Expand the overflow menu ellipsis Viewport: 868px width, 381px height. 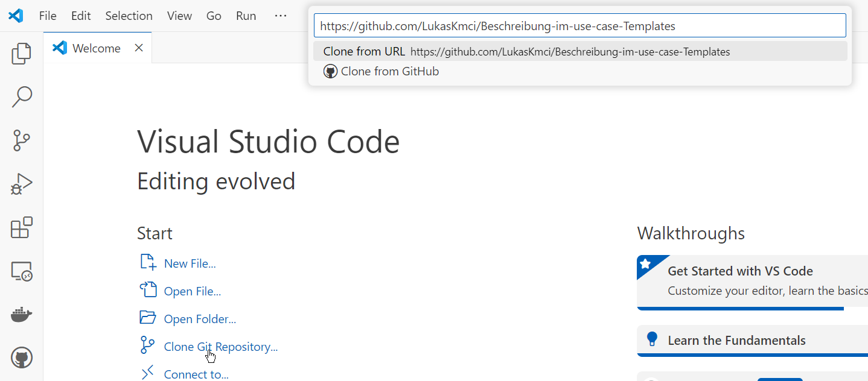(x=281, y=16)
